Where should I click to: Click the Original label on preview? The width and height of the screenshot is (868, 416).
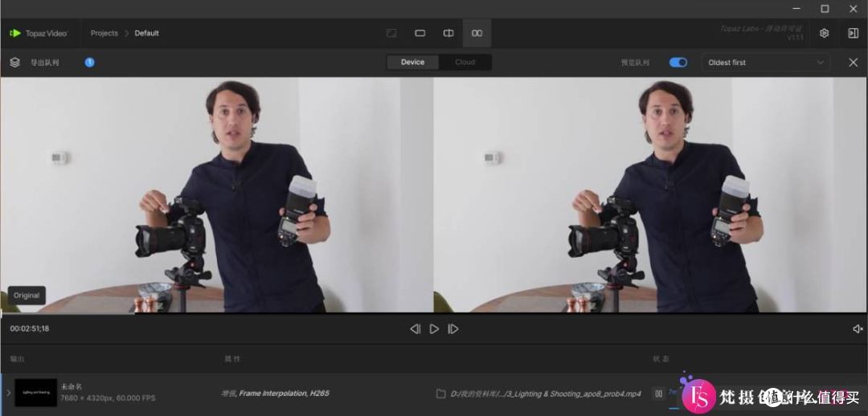tap(27, 296)
